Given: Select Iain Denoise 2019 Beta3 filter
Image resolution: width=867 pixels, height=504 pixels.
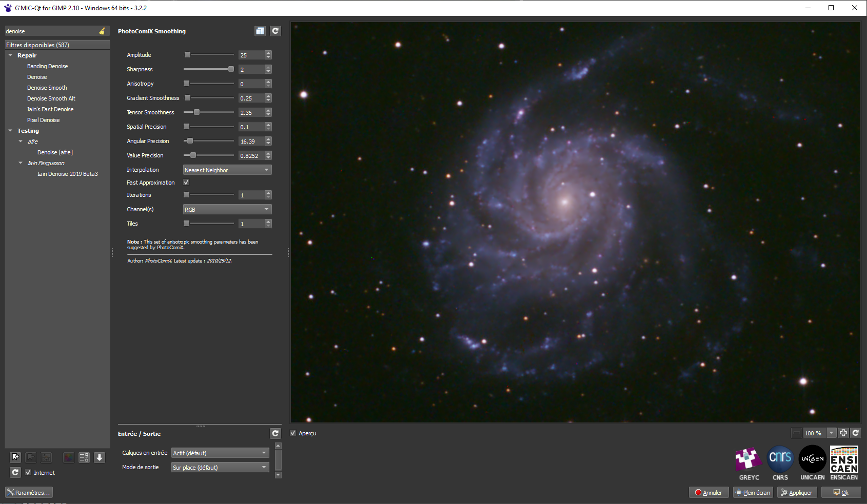Looking at the screenshot, I should coord(67,174).
